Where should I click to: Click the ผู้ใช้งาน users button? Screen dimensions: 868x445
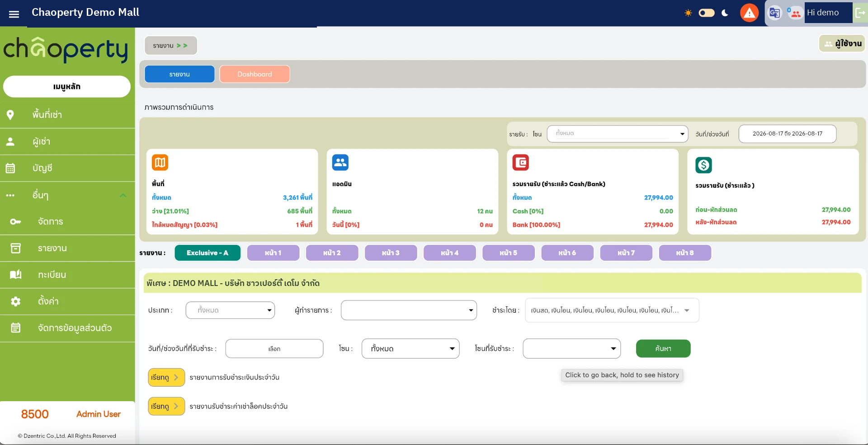coord(842,44)
